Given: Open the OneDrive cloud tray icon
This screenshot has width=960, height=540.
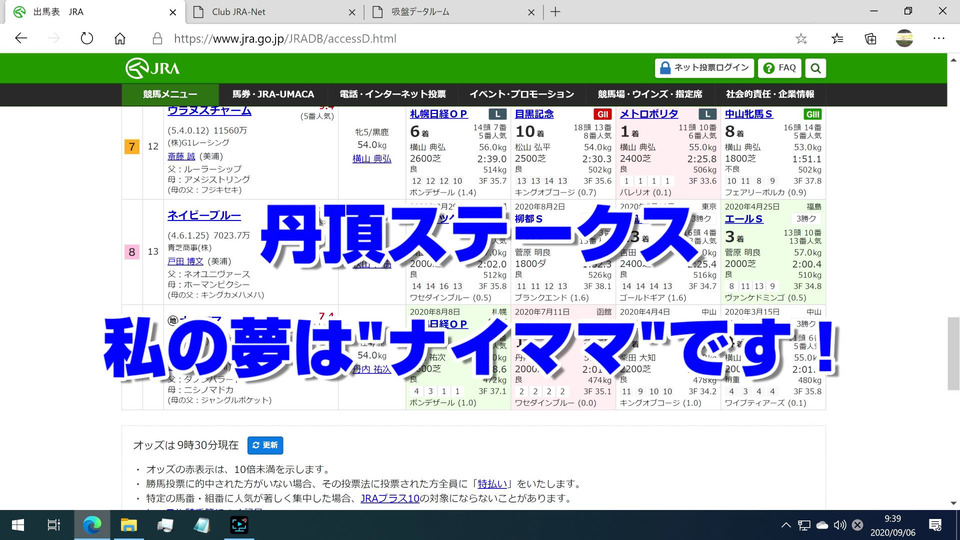Looking at the screenshot, I should (822, 525).
